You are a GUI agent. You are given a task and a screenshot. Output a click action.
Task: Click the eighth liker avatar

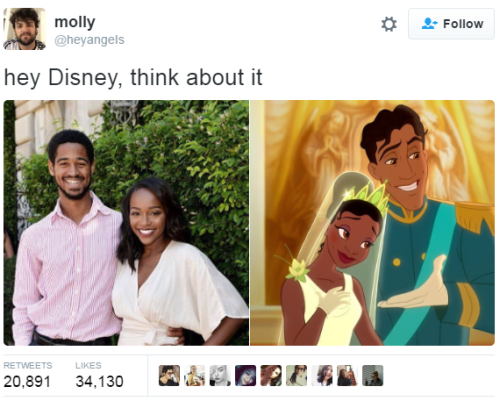[347, 376]
